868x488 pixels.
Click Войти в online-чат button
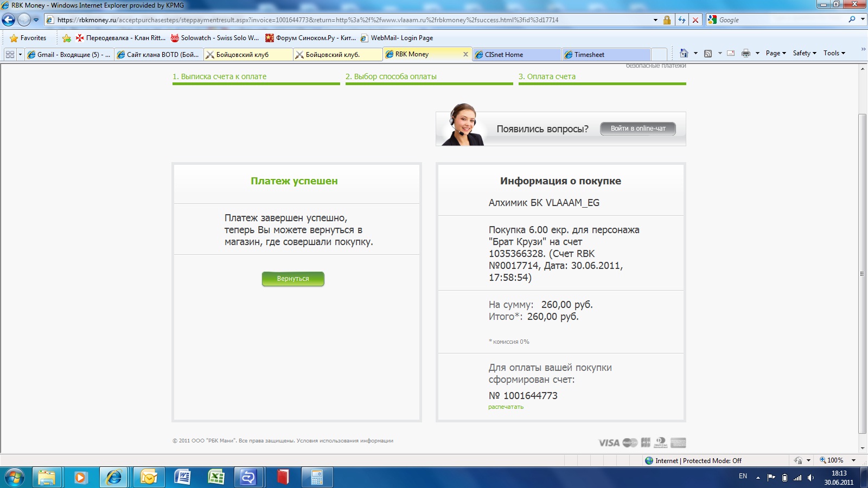pyautogui.click(x=638, y=129)
